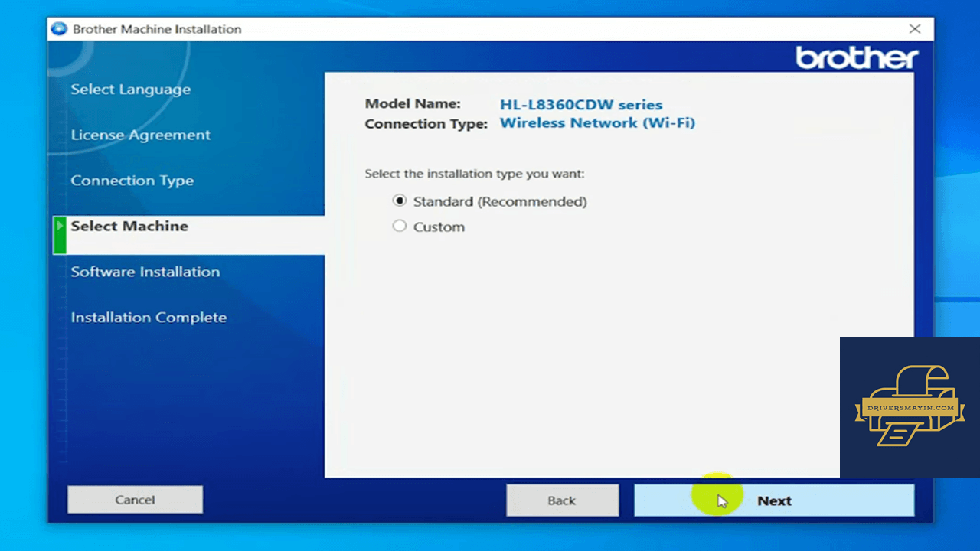Go to the Connection Type step

click(132, 181)
